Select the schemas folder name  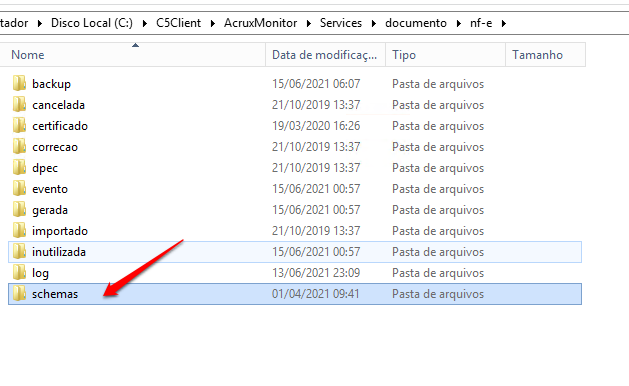coord(55,294)
